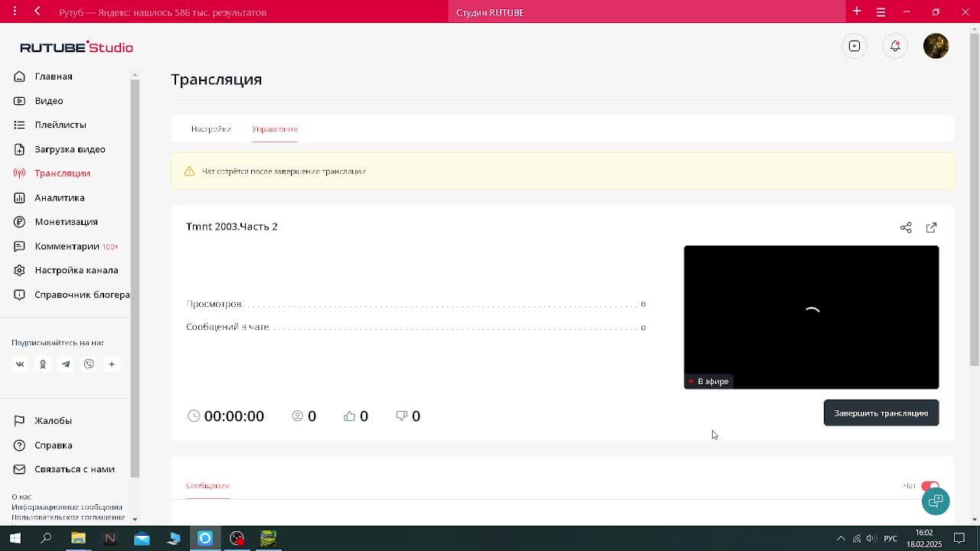Viewport: 980px width, 551px height.
Task: Select the Студия RUTUBE browser tab
Action: pos(646,12)
